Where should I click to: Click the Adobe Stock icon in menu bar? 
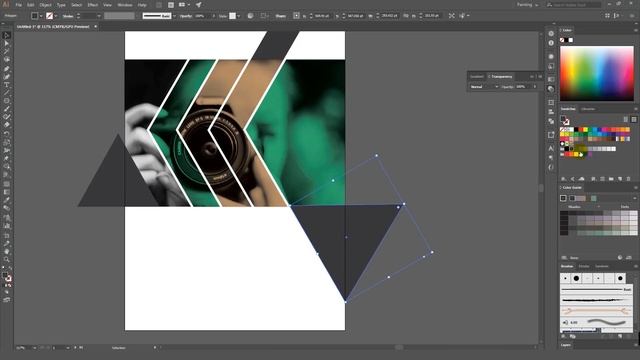[x=171, y=5]
